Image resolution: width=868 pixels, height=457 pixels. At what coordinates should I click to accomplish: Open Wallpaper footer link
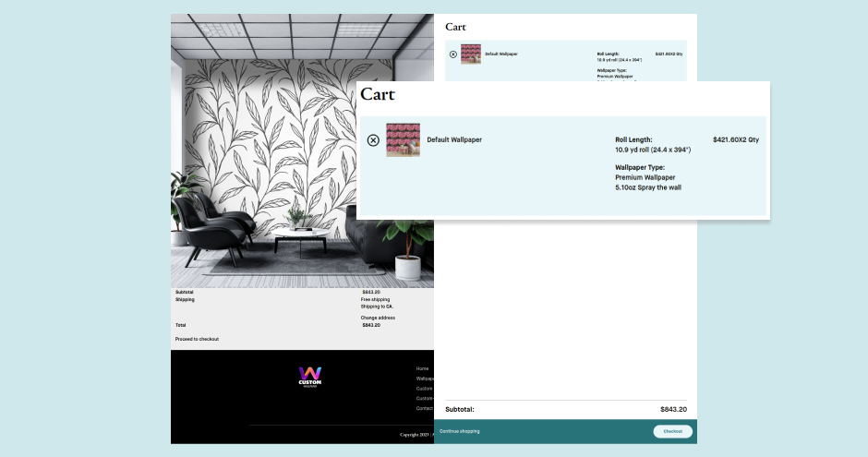click(425, 379)
